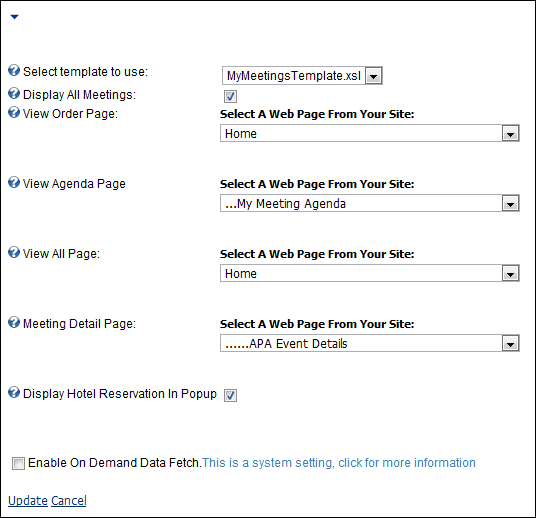Click the Cancel link

click(x=69, y=501)
